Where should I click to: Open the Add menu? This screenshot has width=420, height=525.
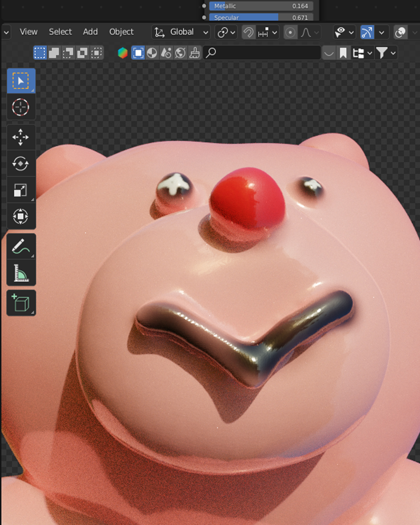(90, 32)
